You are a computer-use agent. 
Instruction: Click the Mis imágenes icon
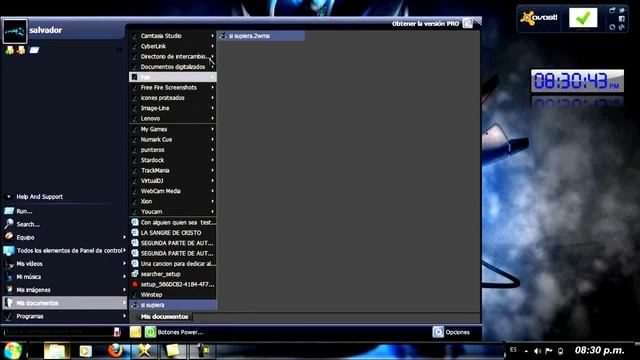pyautogui.click(x=9, y=290)
